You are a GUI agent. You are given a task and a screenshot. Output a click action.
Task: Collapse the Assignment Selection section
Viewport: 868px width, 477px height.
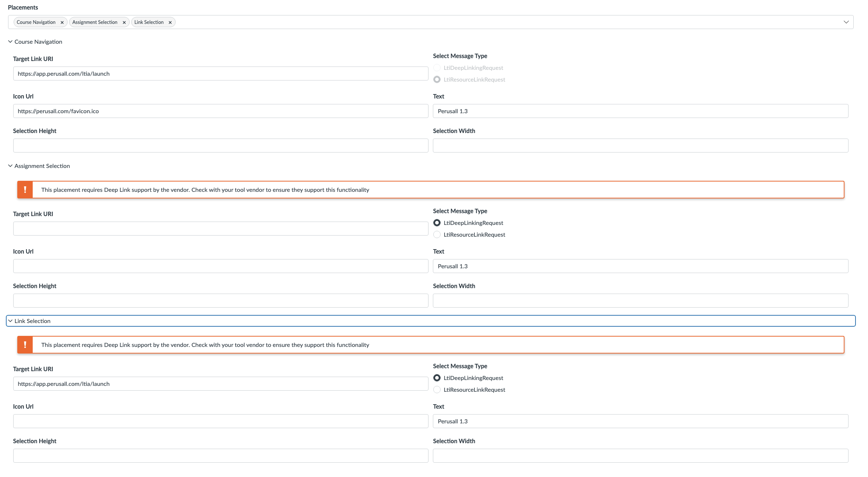click(x=42, y=166)
